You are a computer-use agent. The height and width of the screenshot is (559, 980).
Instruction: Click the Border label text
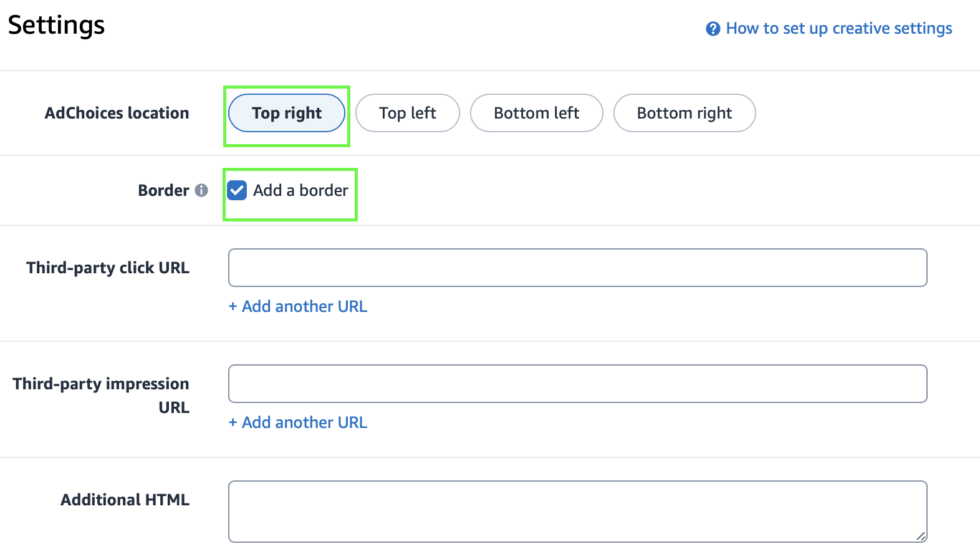tap(163, 190)
